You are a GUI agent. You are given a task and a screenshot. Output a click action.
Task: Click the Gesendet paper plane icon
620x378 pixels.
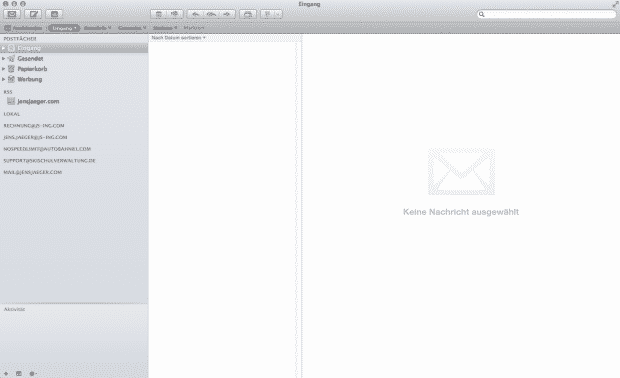click(x=11, y=59)
